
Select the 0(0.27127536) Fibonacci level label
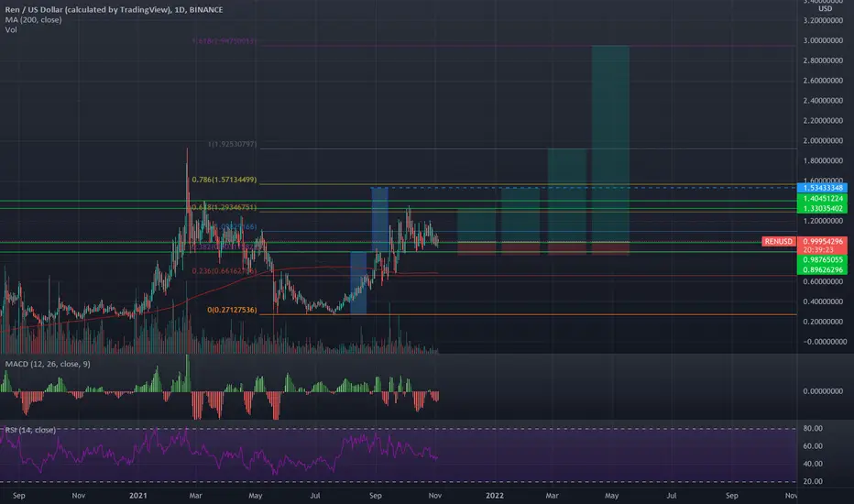coord(232,310)
